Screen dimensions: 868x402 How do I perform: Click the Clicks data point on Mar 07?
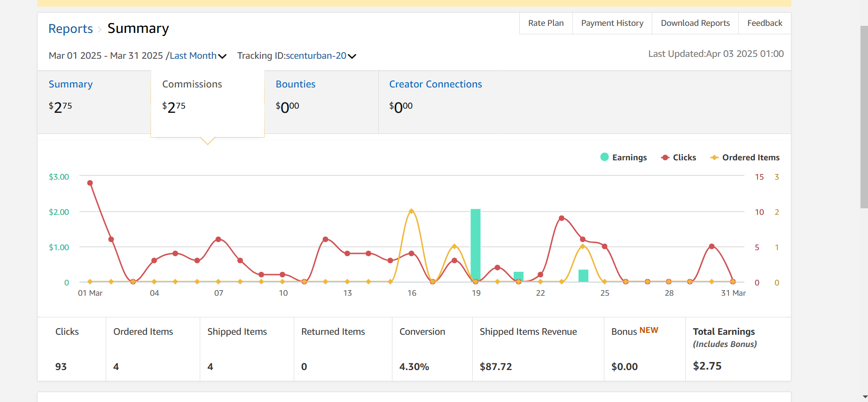[x=218, y=239]
